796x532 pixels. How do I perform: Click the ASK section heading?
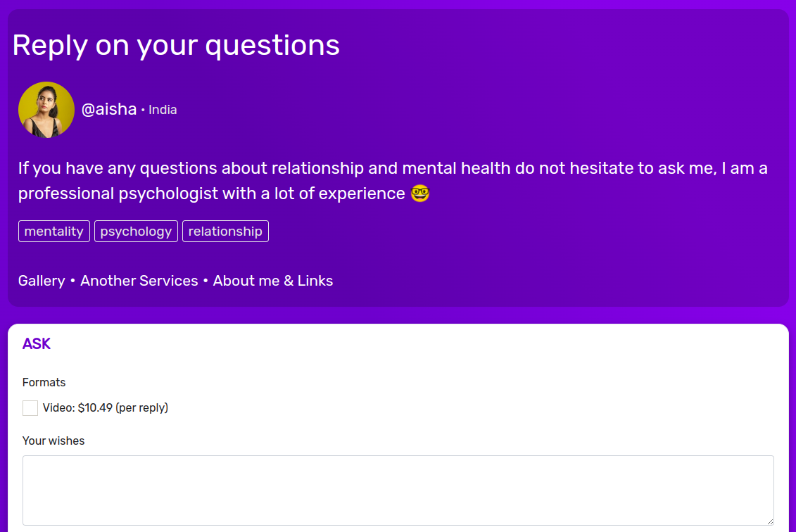pos(37,343)
